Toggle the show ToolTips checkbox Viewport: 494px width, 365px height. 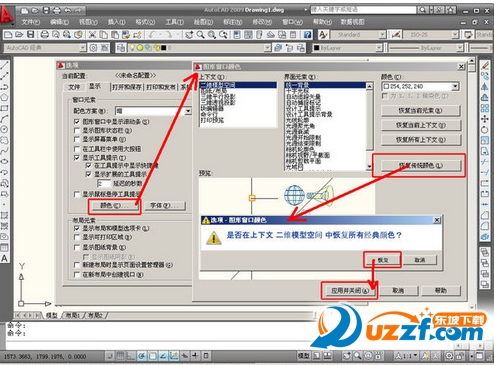[77, 158]
